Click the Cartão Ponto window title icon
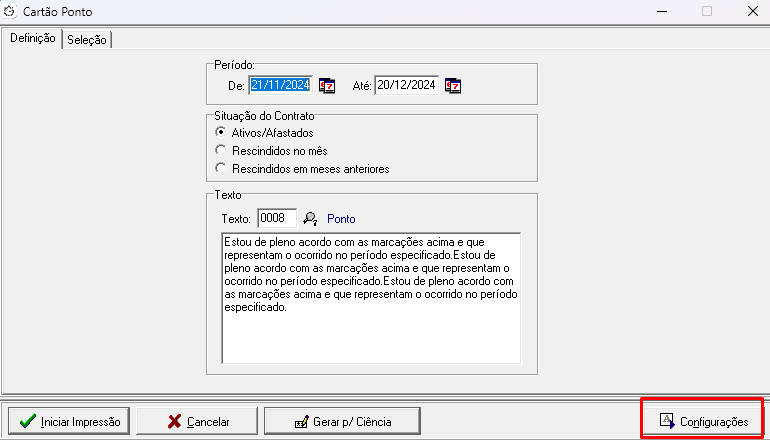 click(x=11, y=11)
